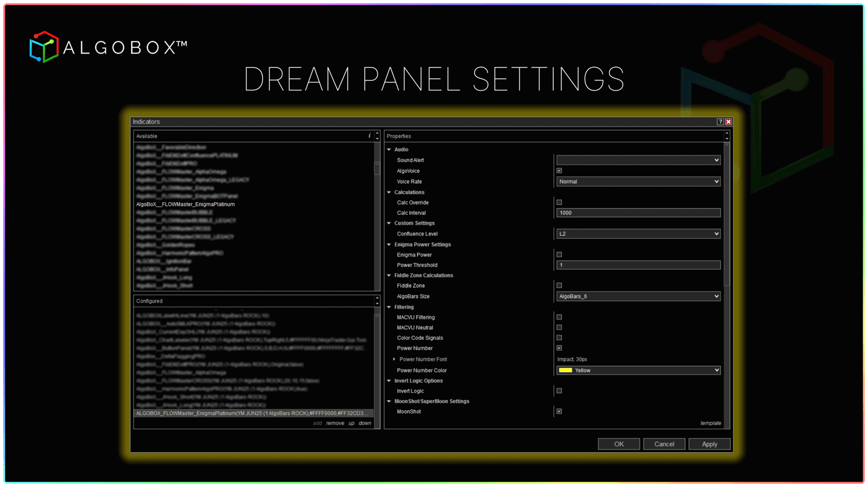Click the template link
The width and height of the screenshot is (868, 487).
point(711,423)
